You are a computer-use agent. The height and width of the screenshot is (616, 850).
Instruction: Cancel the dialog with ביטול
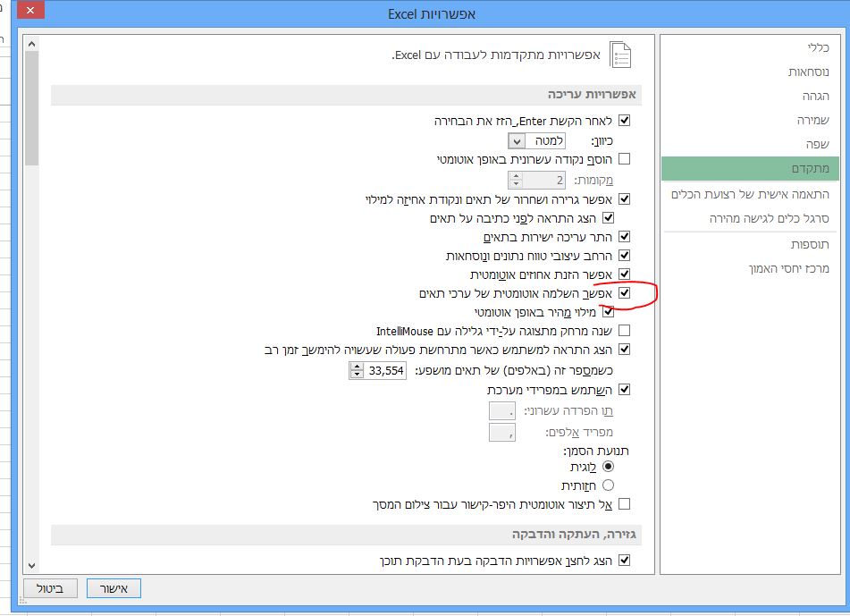(50, 588)
